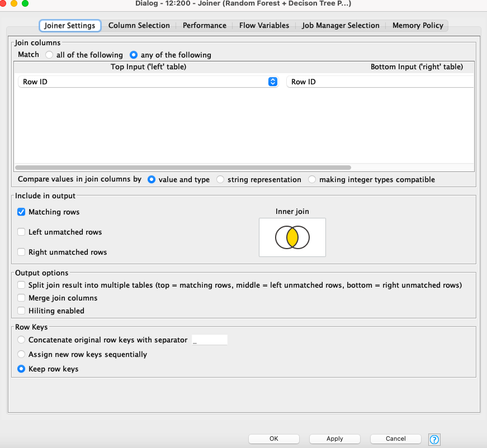
Task: Open the Flow Variables tab
Action: point(263,25)
